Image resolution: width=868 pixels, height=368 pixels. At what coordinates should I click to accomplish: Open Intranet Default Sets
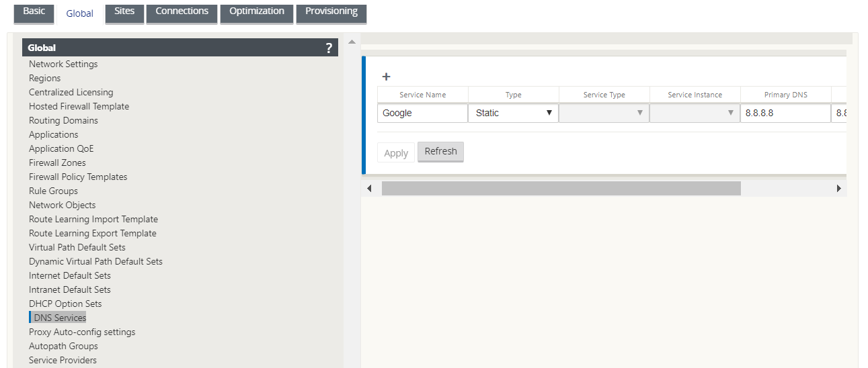click(70, 289)
